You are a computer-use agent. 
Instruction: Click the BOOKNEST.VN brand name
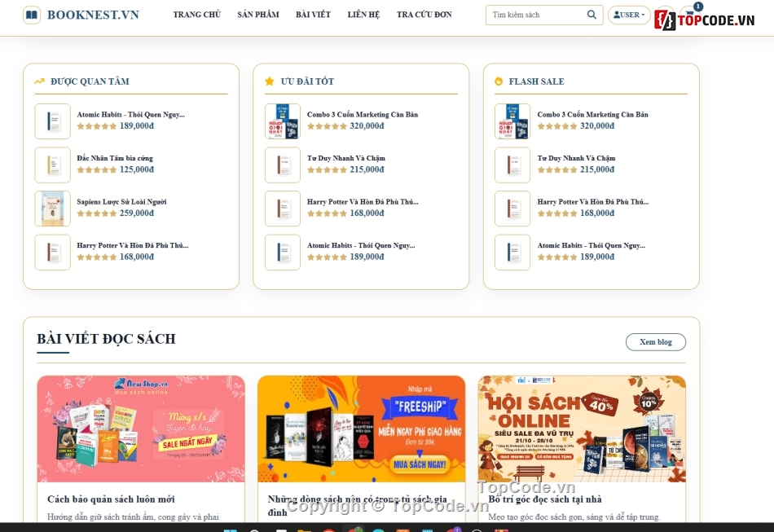click(x=94, y=15)
